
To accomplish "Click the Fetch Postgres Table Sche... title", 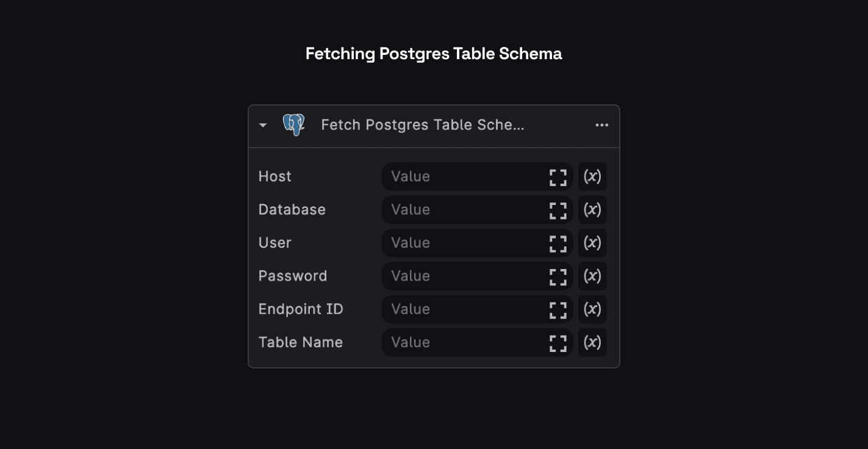I will (x=423, y=124).
